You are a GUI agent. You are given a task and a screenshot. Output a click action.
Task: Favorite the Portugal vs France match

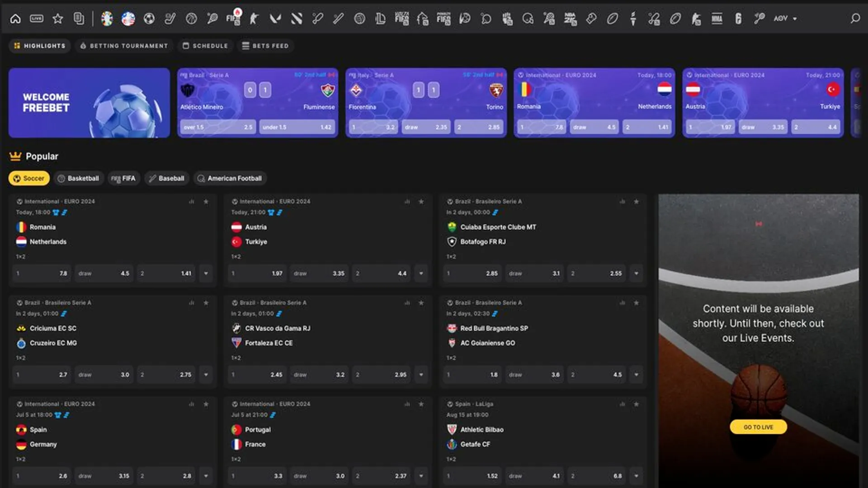coord(421,404)
